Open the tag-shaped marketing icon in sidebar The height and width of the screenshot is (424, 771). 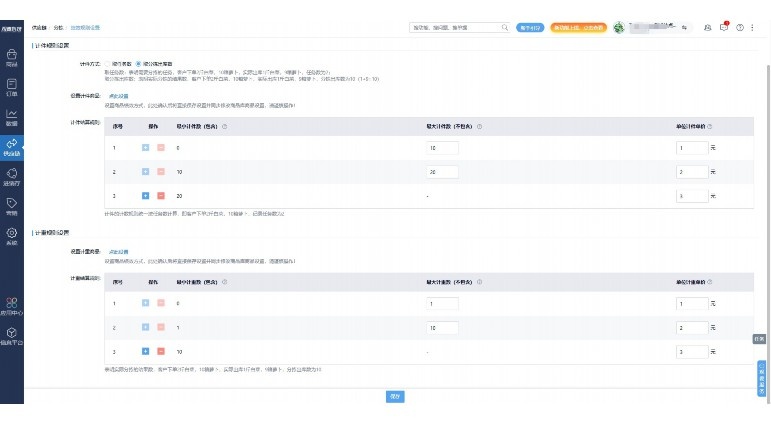[x=11, y=206]
